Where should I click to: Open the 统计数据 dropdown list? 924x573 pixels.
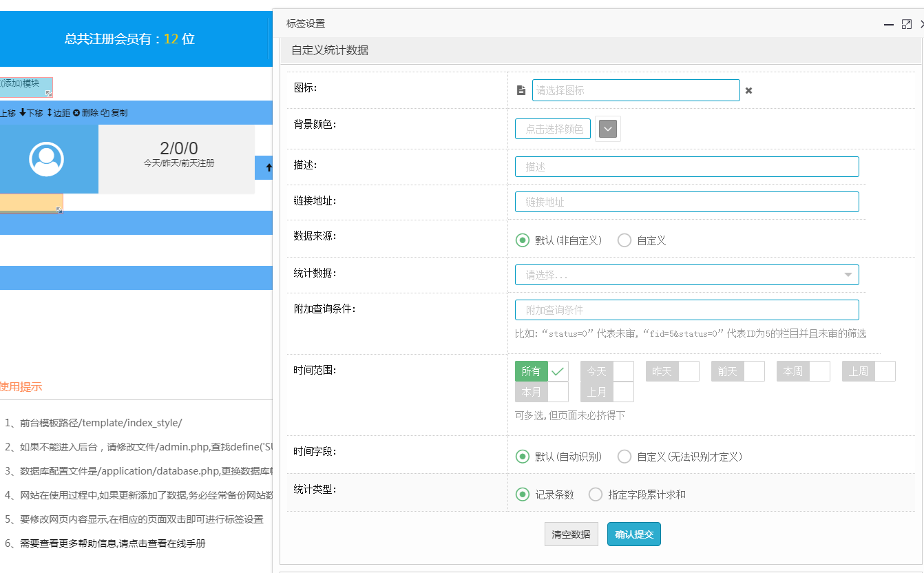[686, 275]
